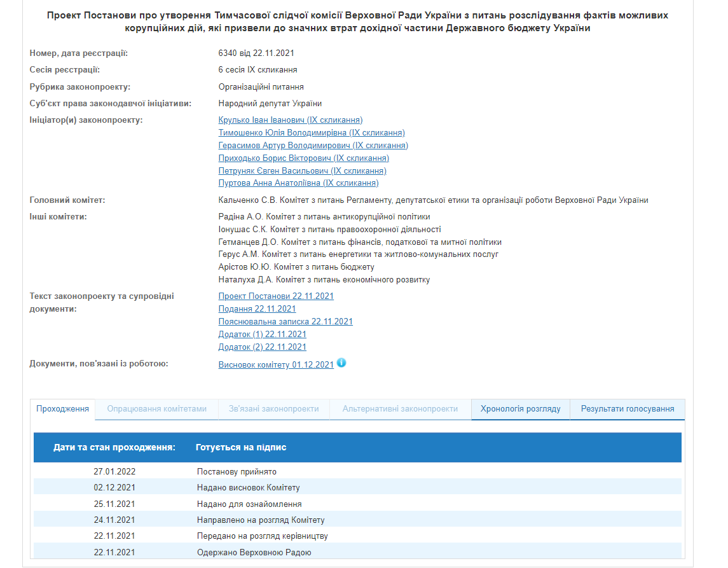Open initiator Крулько Іван Іванович link
Viewport: 728px width, 568px height.
click(x=290, y=120)
